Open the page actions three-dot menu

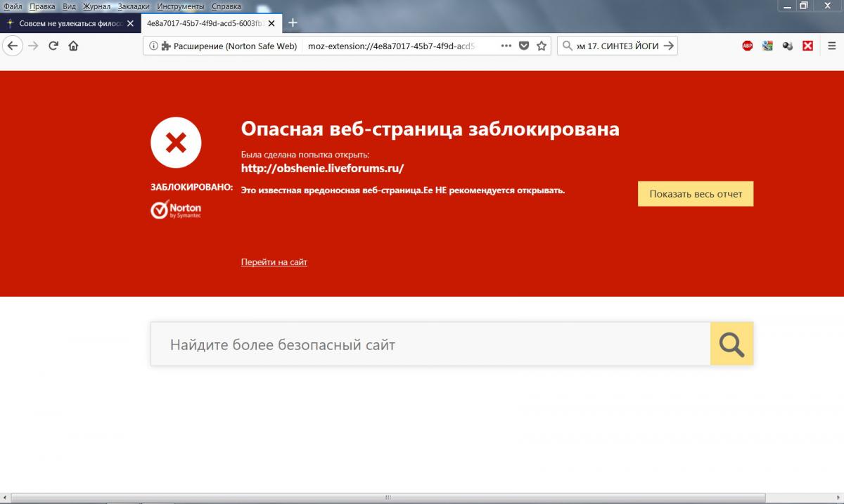coord(506,46)
